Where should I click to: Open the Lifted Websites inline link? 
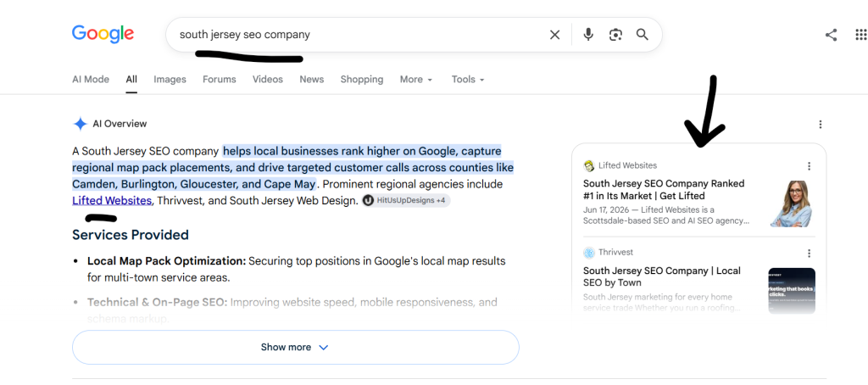click(x=112, y=200)
